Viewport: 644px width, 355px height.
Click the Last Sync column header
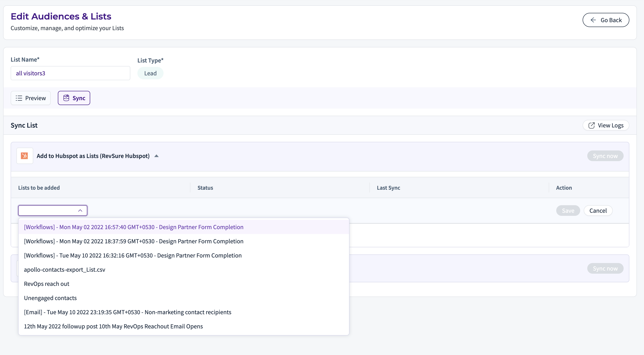click(x=388, y=187)
